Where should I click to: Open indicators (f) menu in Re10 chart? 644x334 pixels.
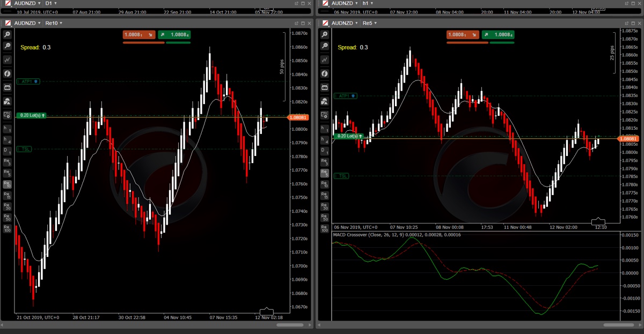coord(8,73)
